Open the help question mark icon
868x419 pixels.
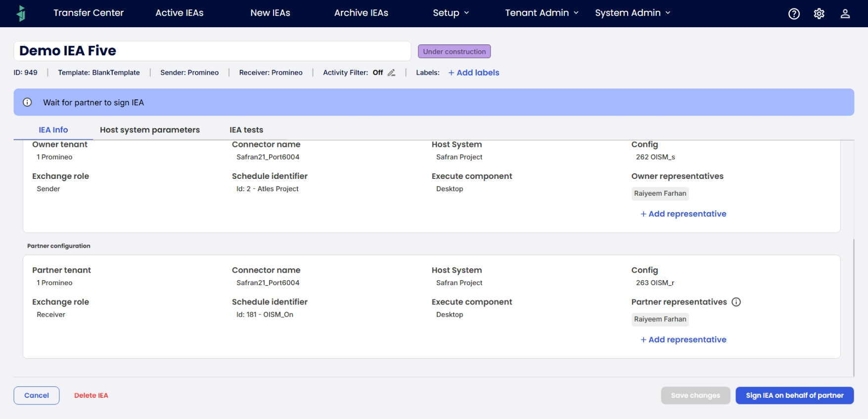pos(794,14)
